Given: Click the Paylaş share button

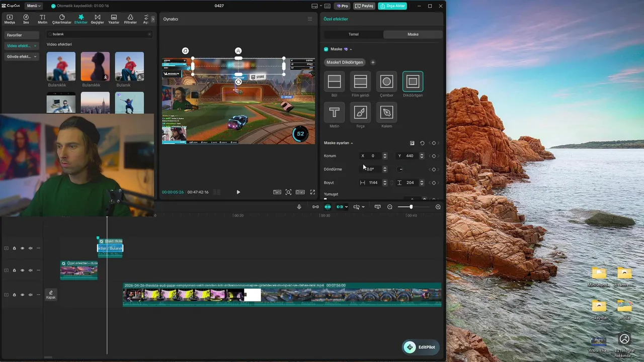Looking at the screenshot, I should coord(364,6).
